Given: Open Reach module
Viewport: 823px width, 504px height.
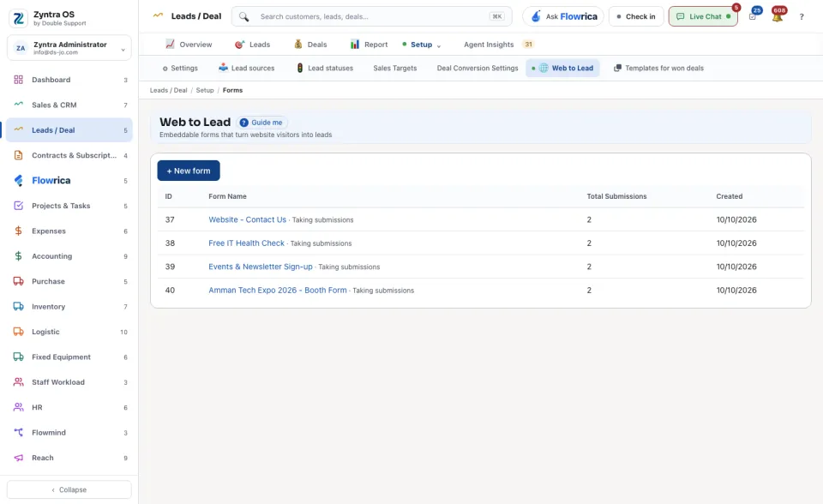Looking at the screenshot, I should (x=69, y=458).
